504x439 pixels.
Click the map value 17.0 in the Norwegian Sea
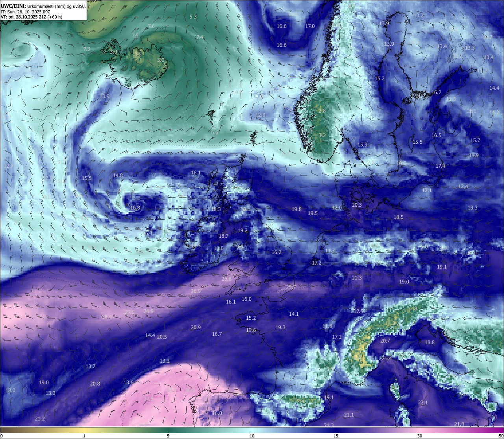[310, 26]
